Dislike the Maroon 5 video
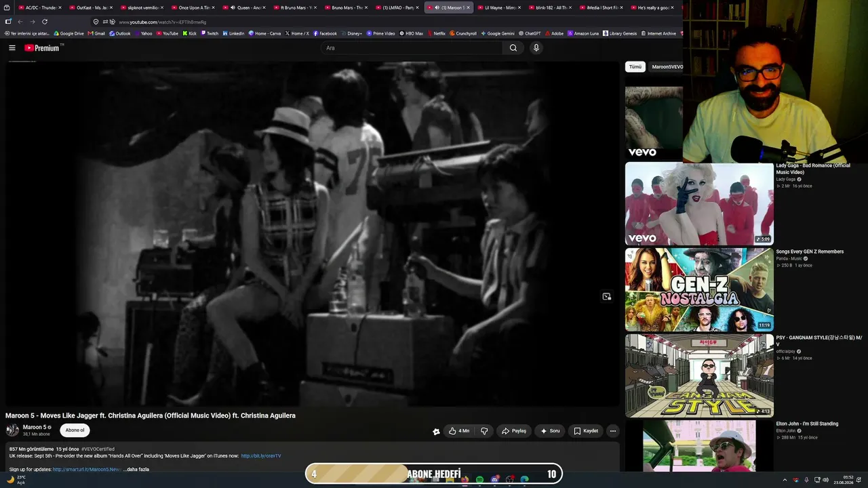 pyautogui.click(x=484, y=431)
